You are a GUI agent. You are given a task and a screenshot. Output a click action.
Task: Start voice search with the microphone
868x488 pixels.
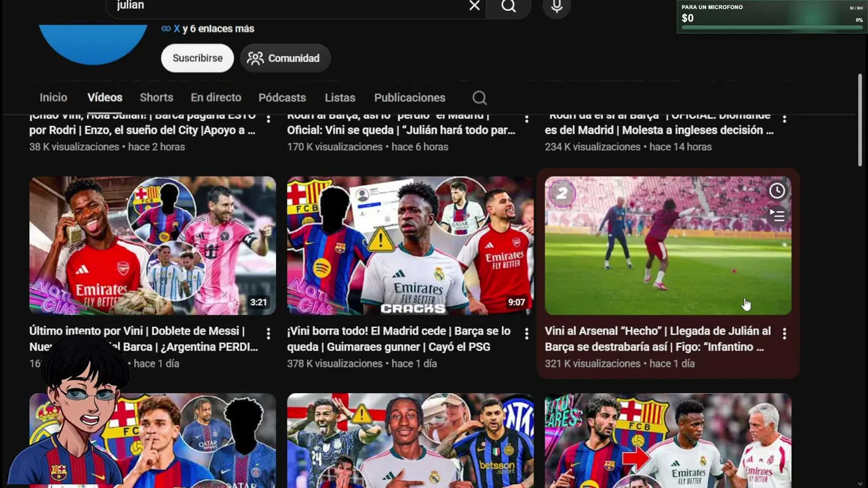(557, 6)
